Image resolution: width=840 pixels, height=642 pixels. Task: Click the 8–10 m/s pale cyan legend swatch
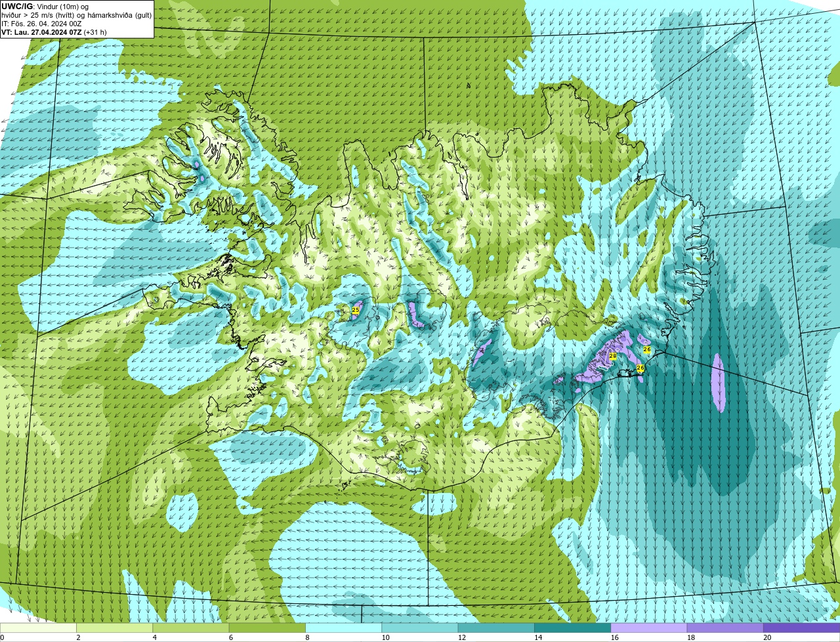pyautogui.click(x=343, y=628)
